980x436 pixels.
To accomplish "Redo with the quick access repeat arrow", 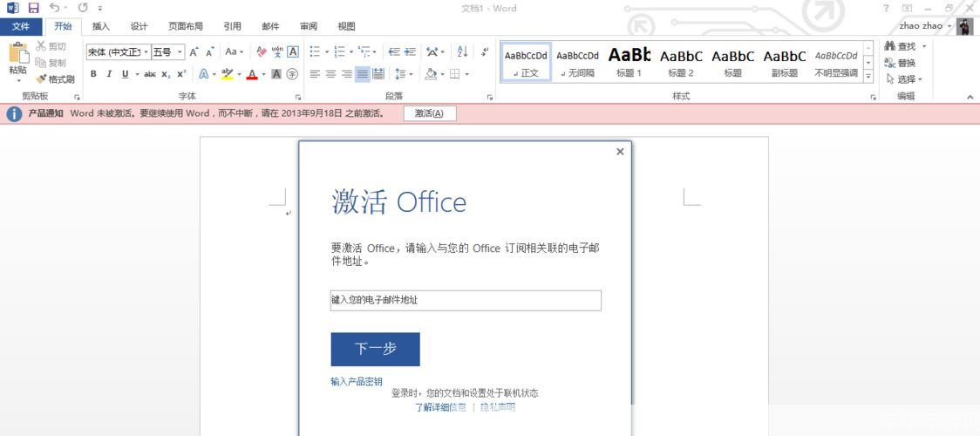I will [x=83, y=8].
